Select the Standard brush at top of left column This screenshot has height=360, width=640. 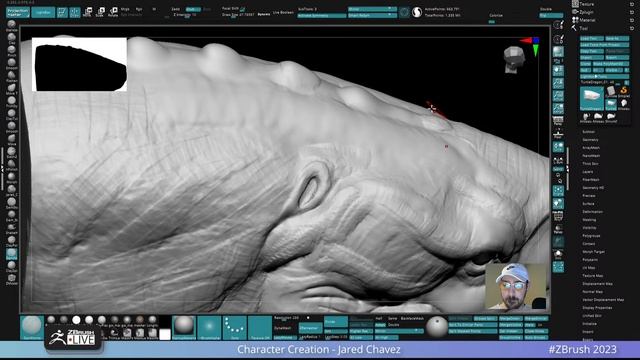(12, 26)
